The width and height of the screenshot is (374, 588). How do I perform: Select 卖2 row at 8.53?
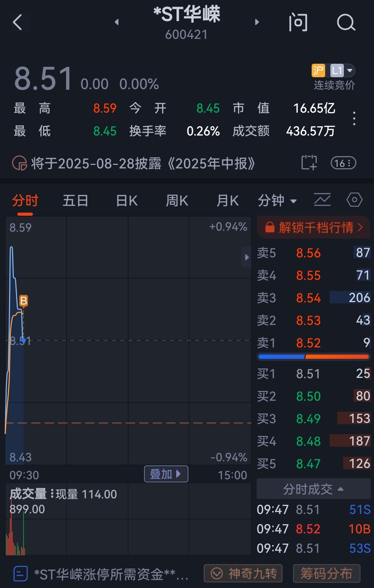(313, 320)
